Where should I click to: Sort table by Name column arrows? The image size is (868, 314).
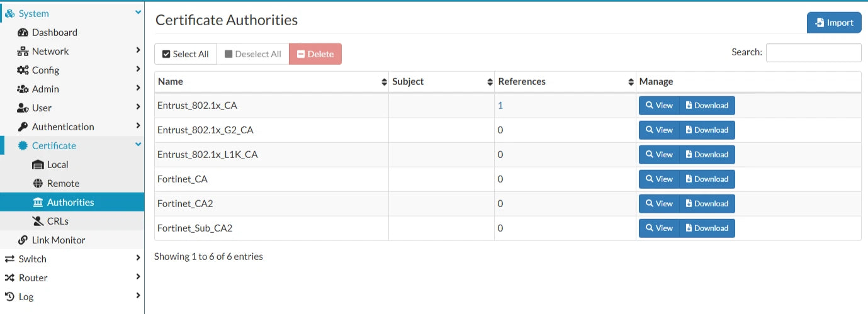384,82
